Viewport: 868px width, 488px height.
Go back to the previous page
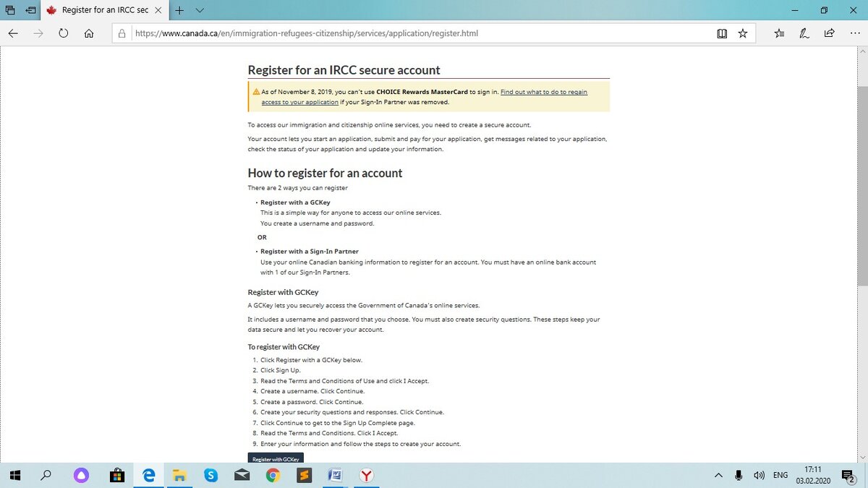[x=13, y=33]
